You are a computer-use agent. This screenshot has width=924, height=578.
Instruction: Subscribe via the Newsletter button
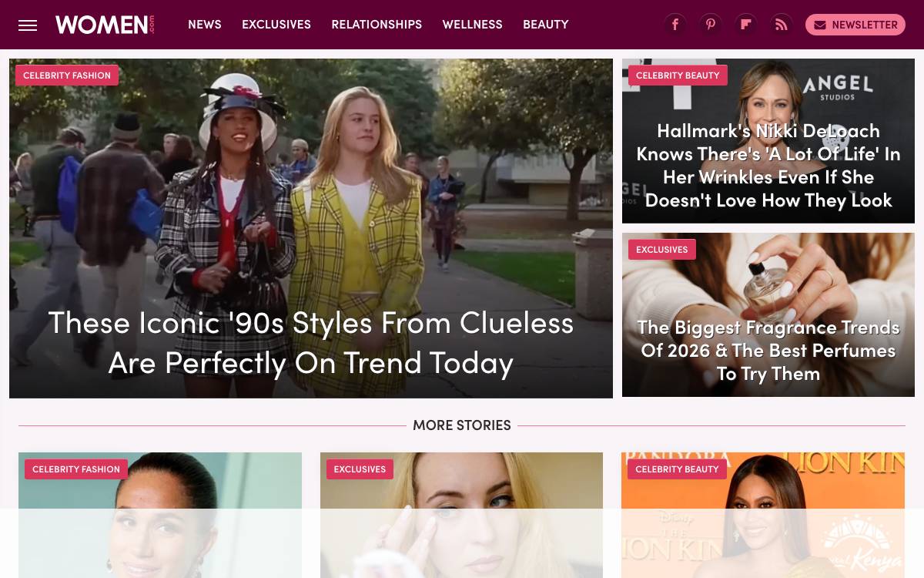[x=855, y=25]
